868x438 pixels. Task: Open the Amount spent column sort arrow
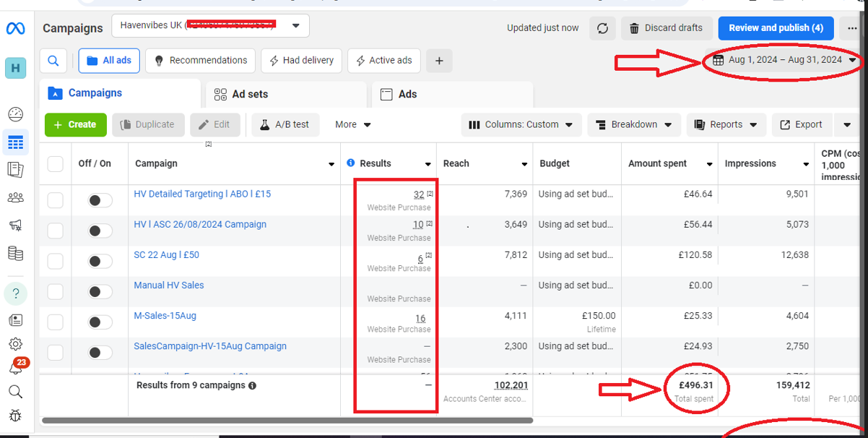point(709,165)
